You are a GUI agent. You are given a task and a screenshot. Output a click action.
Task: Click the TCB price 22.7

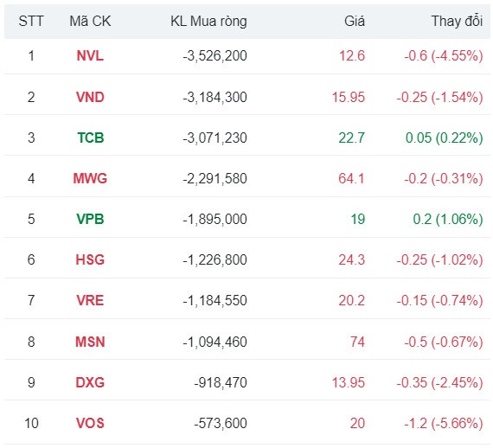coord(352,138)
